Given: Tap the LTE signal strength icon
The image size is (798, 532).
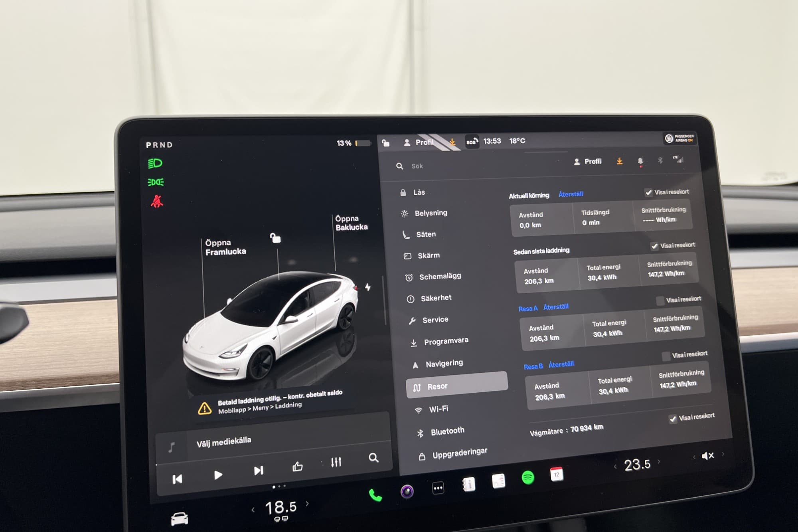Looking at the screenshot, I should (x=678, y=159).
